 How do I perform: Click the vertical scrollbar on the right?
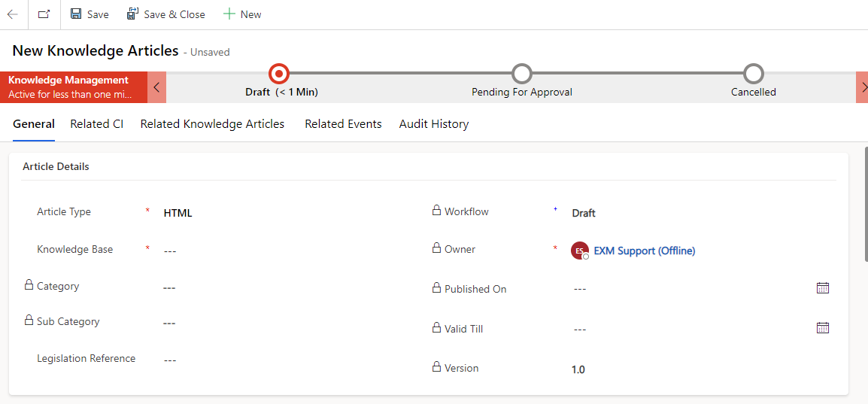865,204
